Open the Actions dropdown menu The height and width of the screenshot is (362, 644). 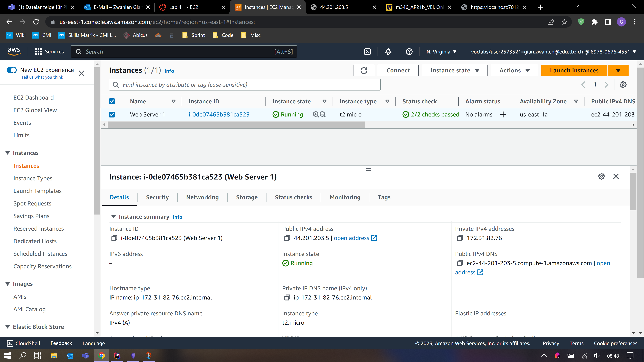tap(514, 70)
